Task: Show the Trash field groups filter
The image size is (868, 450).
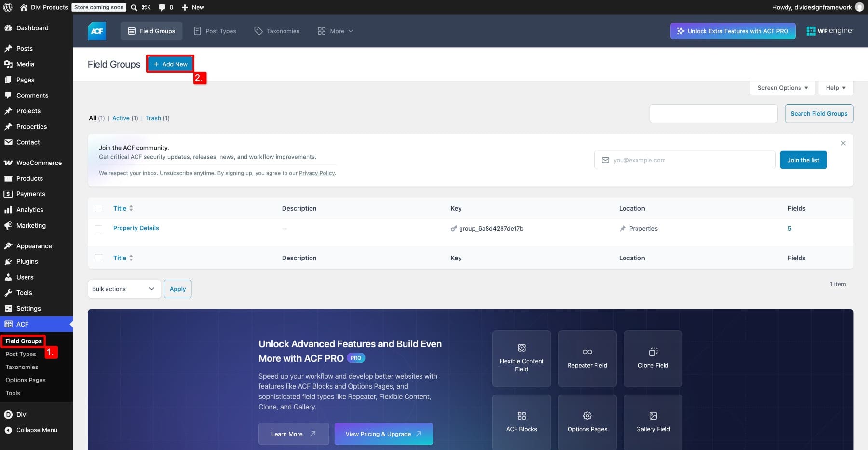Action: coord(153,118)
